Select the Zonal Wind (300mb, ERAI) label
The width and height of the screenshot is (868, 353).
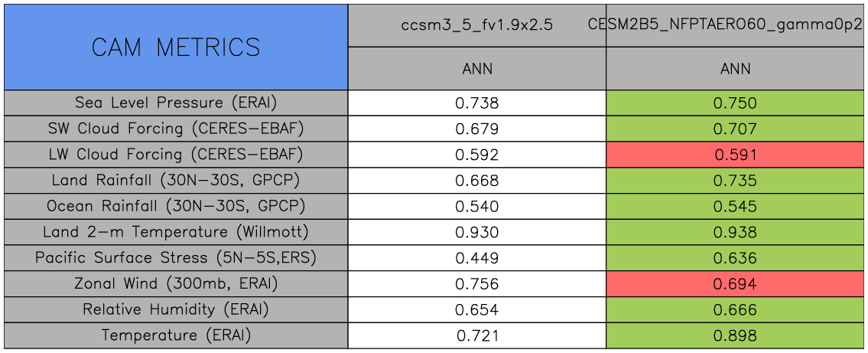[176, 284]
